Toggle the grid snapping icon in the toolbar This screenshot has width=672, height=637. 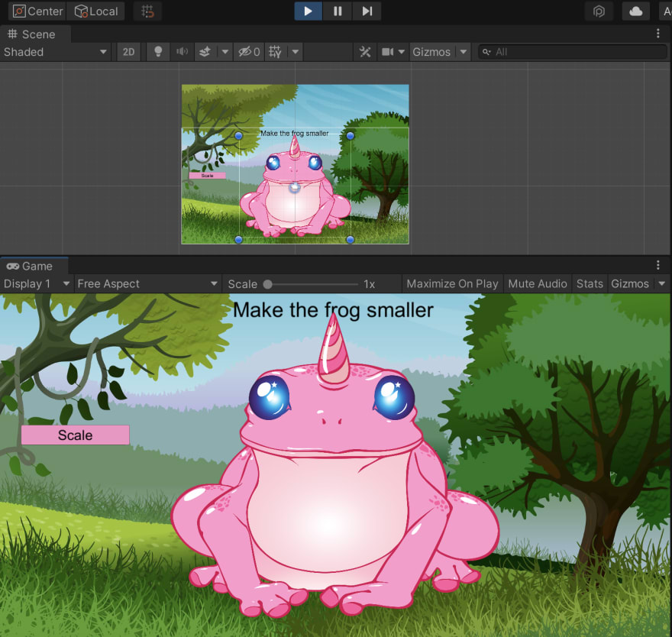(x=147, y=11)
